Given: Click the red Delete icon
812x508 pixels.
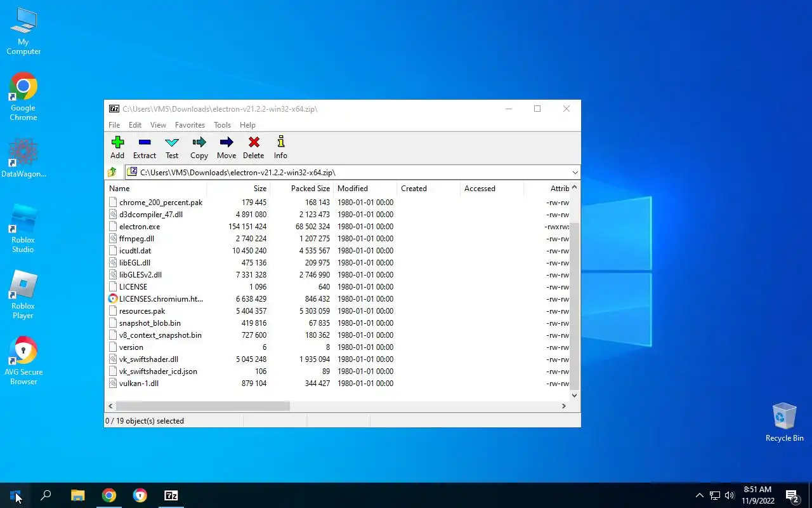Looking at the screenshot, I should click(254, 142).
